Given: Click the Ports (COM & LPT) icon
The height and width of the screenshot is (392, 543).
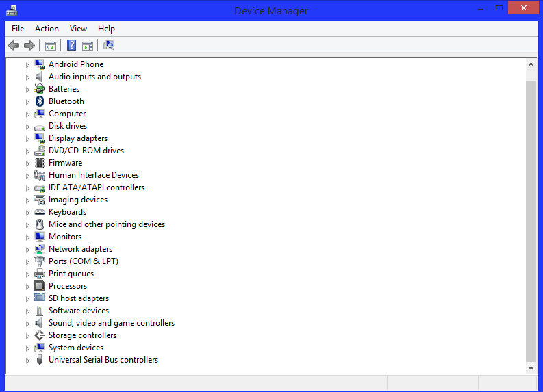Looking at the screenshot, I should pyautogui.click(x=40, y=261).
